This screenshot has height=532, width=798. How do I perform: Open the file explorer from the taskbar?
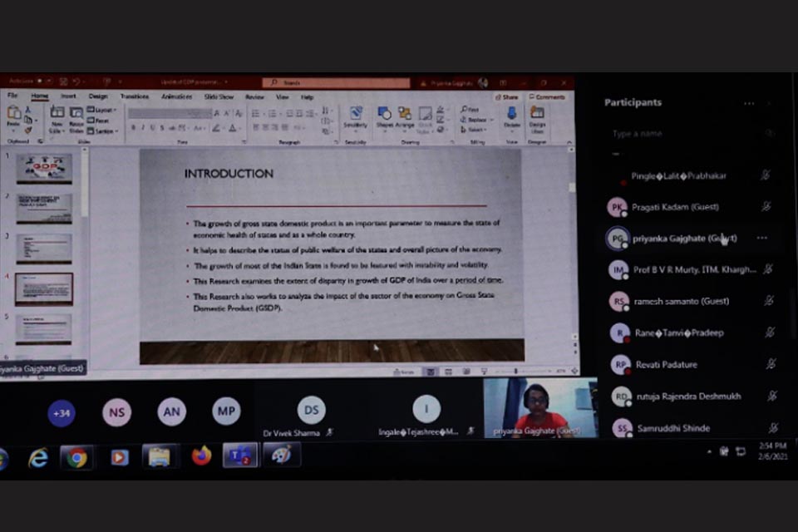click(160, 456)
